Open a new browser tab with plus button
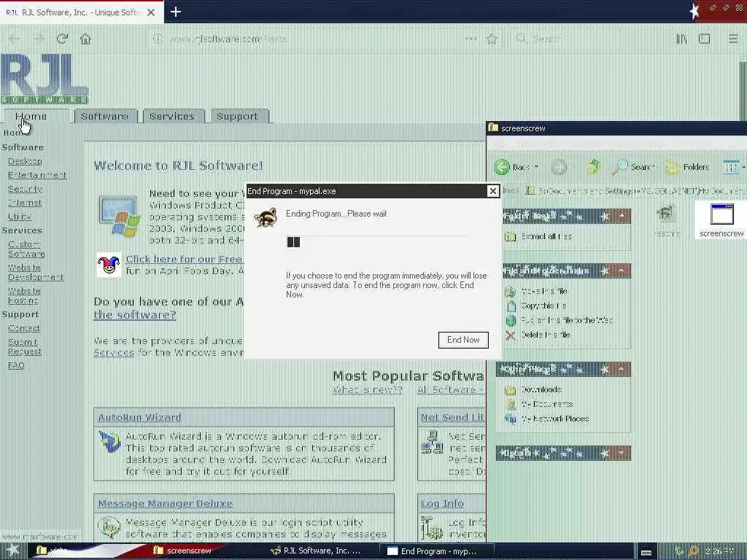 point(175,12)
